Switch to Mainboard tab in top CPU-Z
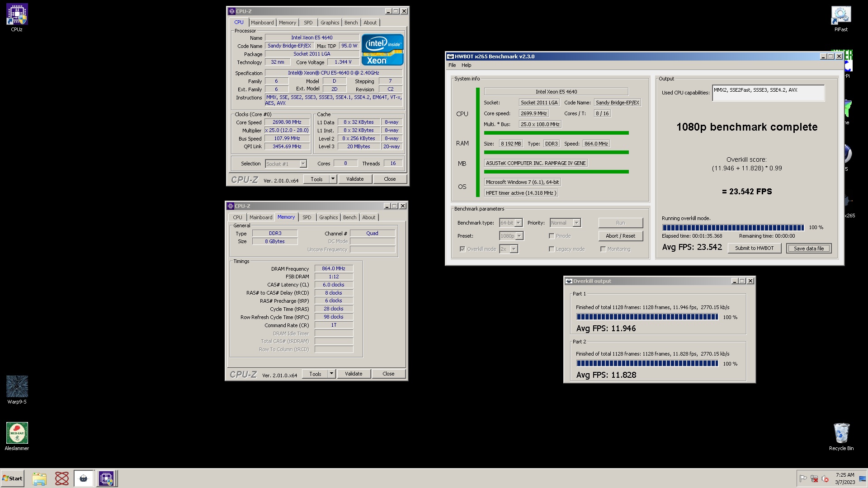Image resolution: width=868 pixels, height=488 pixels. pos(262,23)
